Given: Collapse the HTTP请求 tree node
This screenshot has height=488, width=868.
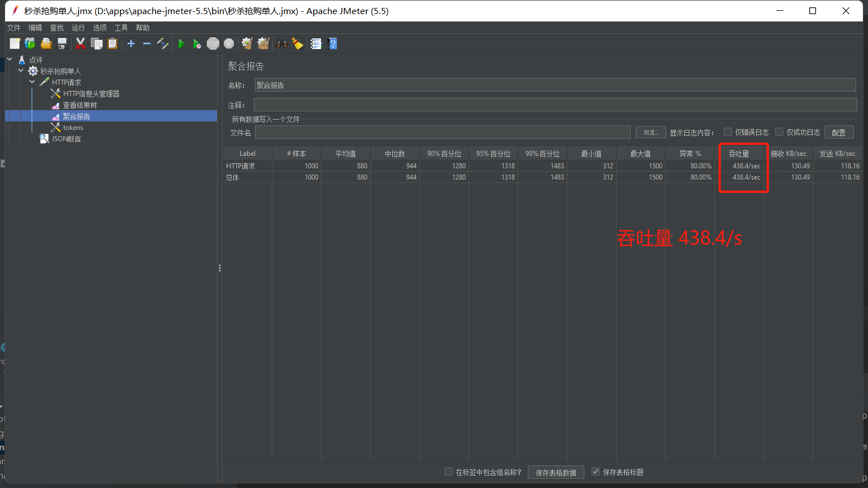Looking at the screenshot, I should 32,82.
